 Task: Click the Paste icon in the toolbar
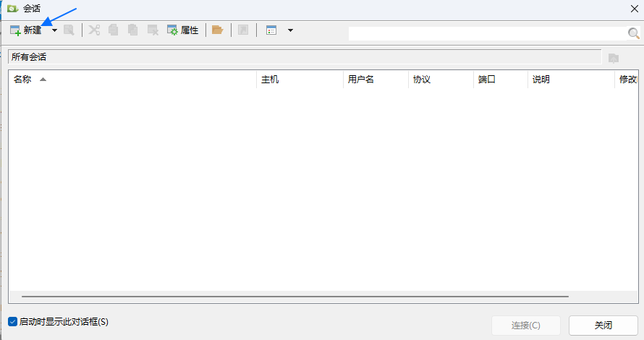[133, 30]
